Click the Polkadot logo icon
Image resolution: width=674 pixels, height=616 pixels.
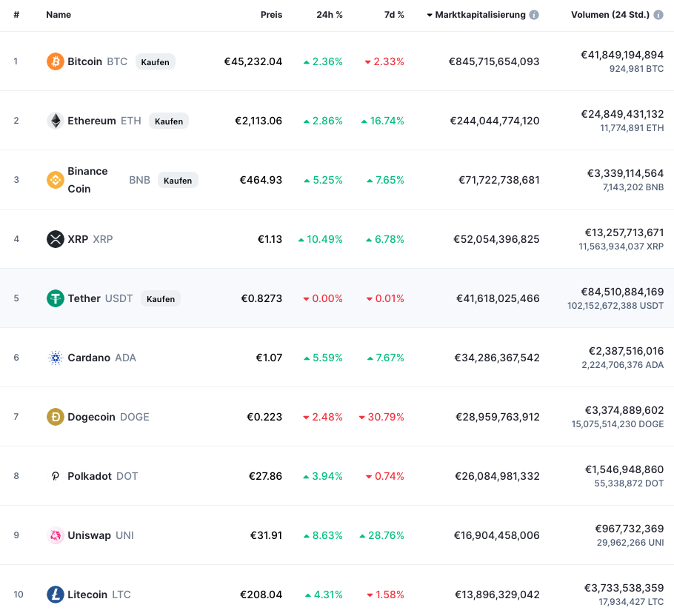(x=56, y=476)
